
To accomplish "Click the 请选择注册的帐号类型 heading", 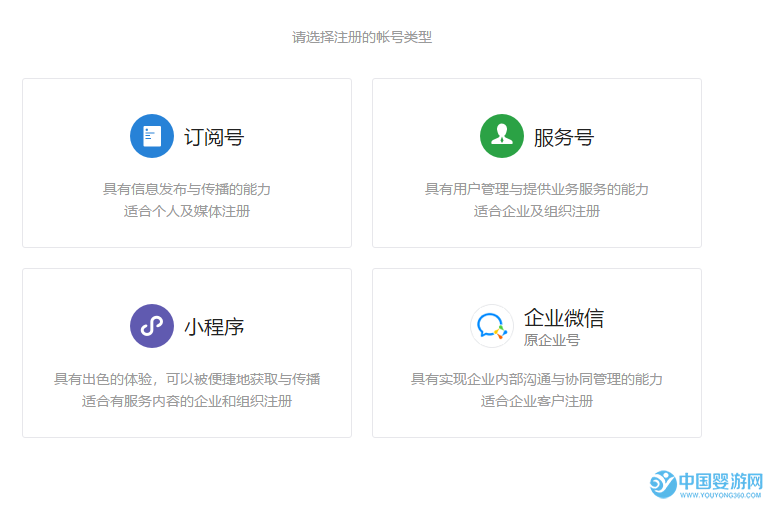I will (362, 37).
